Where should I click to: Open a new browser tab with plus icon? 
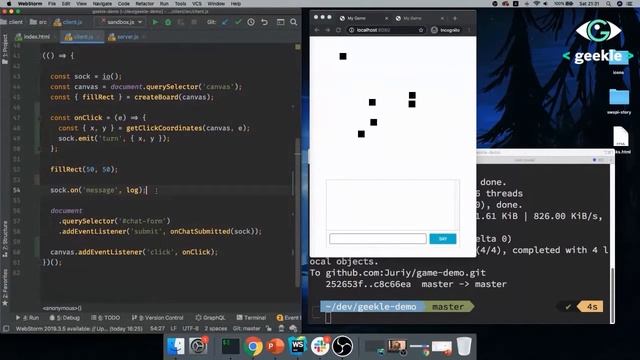click(455, 18)
